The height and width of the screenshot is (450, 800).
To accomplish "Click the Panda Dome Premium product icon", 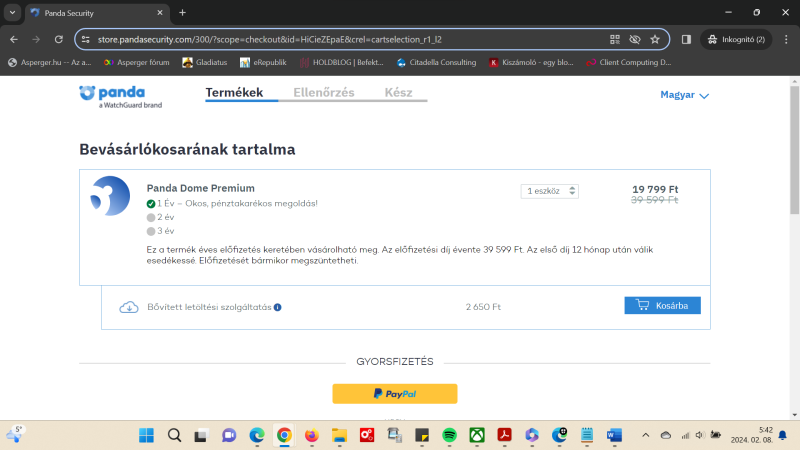I will pos(110,196).
